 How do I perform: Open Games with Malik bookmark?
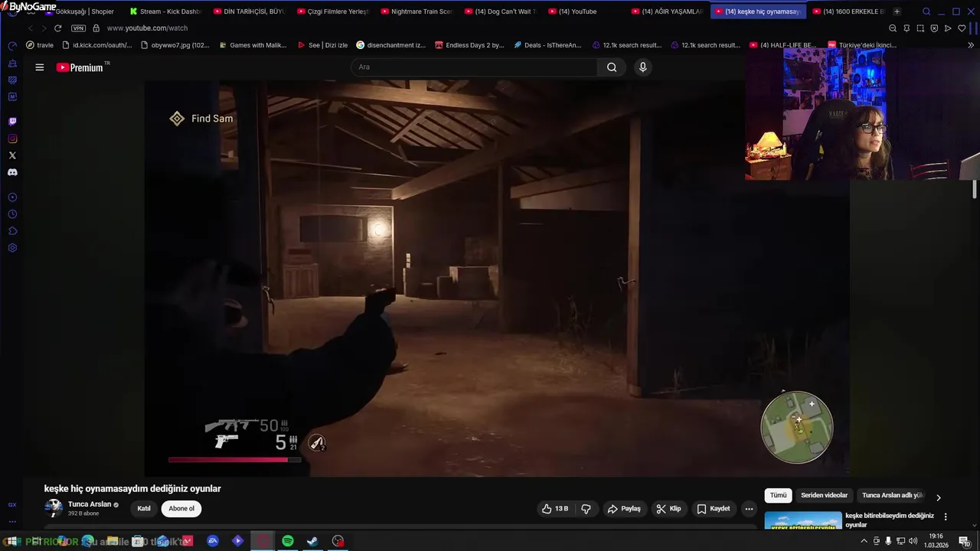coord(253,45)
